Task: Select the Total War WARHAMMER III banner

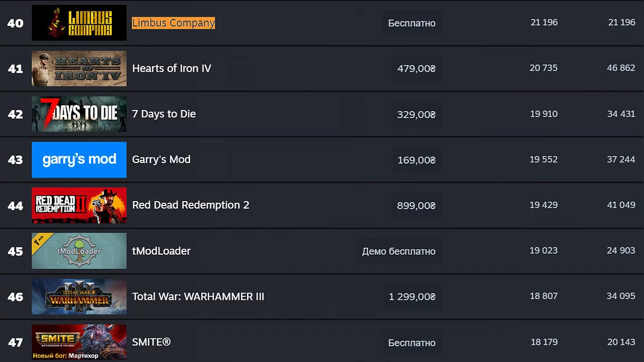Action: pyautogui.click(x=79, y=296)
